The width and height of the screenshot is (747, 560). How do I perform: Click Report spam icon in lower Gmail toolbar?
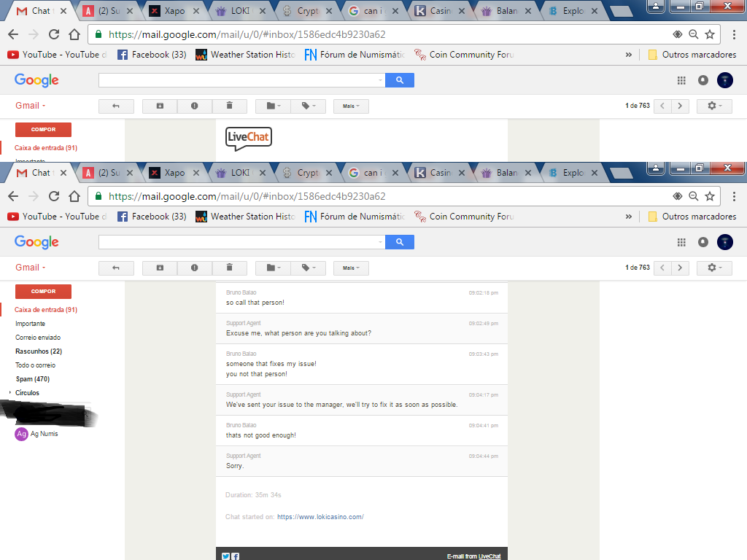pos(194,268)
